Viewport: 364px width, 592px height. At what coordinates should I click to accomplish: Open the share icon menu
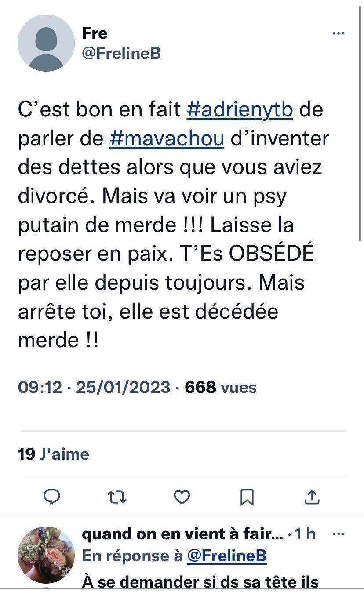point(311,497)
